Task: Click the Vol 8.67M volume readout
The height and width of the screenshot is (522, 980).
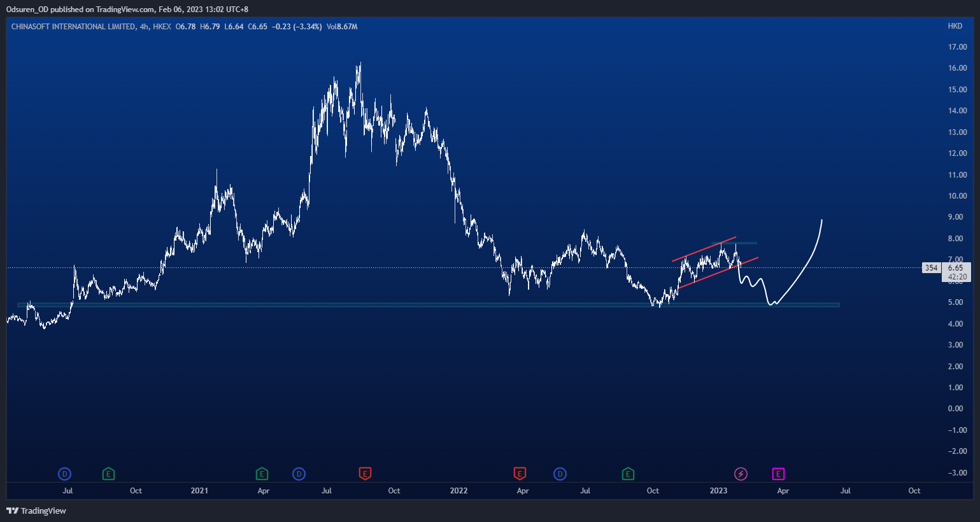Action: point(342,27)
